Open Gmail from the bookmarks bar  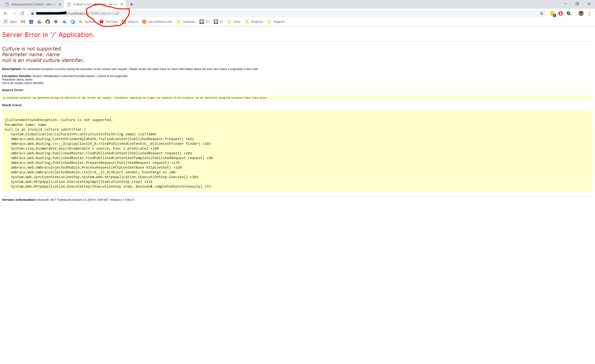point(23,21)
